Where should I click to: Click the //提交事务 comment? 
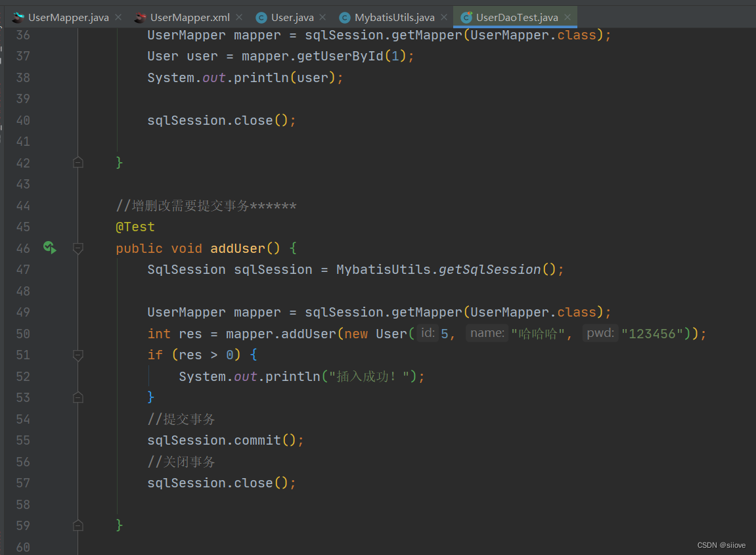click(x=181, y=419)
